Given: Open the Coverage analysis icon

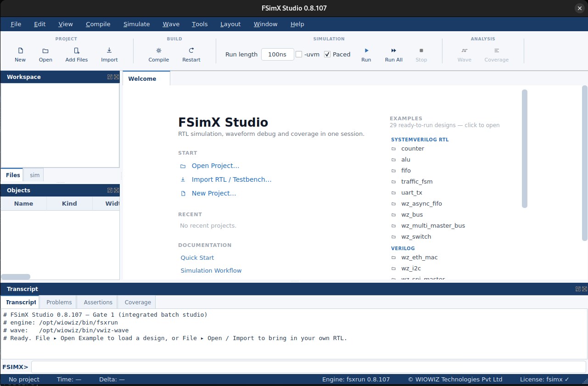Looking at the screenshot, I should (496, 50).
